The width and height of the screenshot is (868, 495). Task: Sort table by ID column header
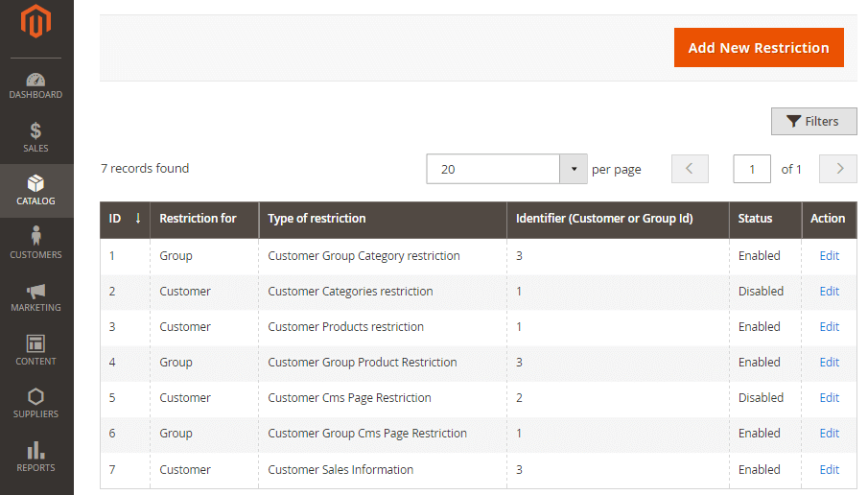pos(125,219)
